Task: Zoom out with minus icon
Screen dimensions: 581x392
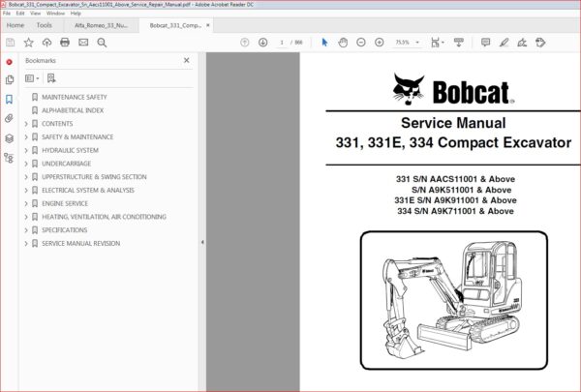Action: click(x=361, y=43)
